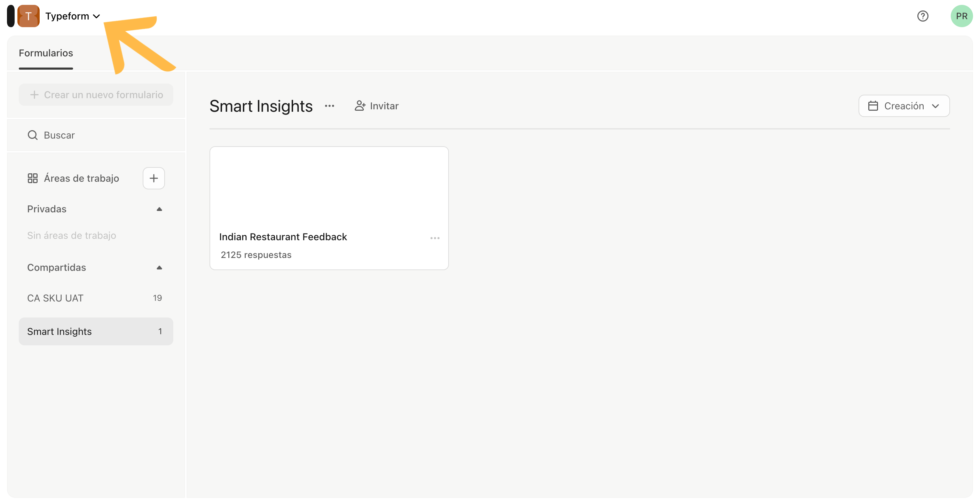Image resolution: width=980 pixels, height=502 pixels.
Task: Collapse the Privadas section
Action: (x=159, y=209)
